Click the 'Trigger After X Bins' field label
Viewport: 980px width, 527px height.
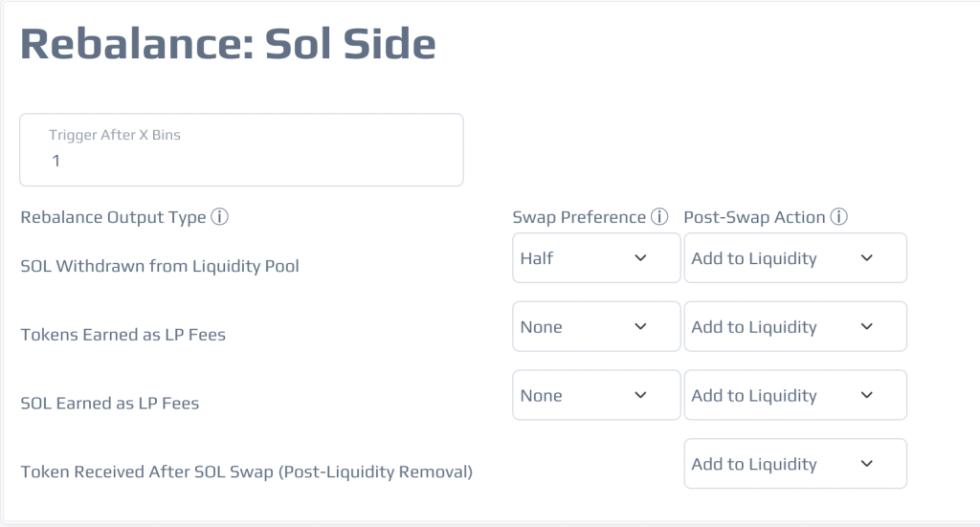[115, 135]
